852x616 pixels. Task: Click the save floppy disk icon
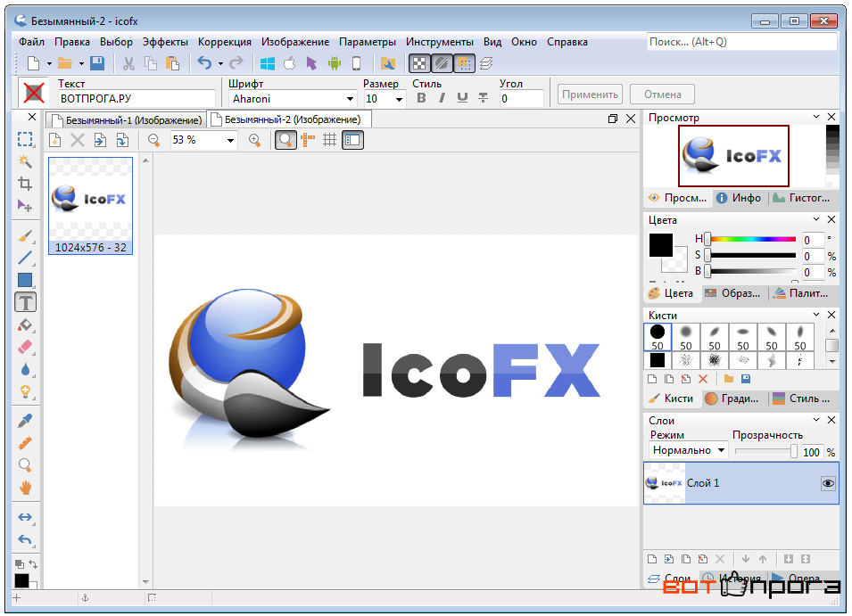pos(97,63)
